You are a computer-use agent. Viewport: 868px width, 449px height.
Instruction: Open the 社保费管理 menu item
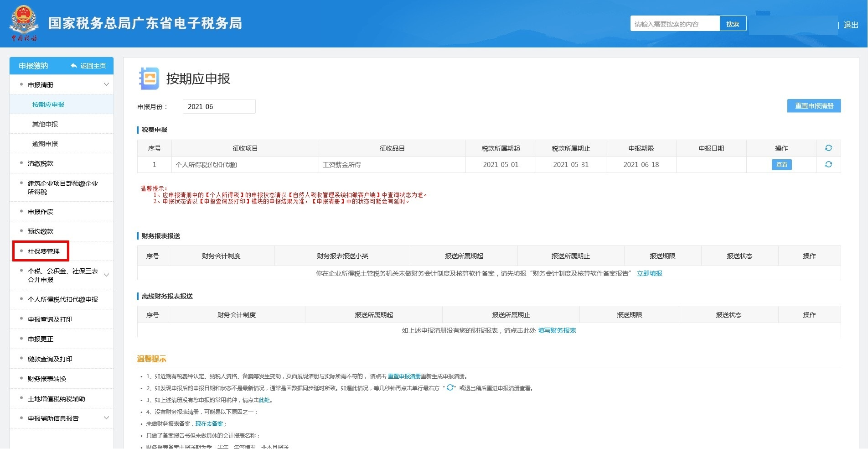coord(44,251)
